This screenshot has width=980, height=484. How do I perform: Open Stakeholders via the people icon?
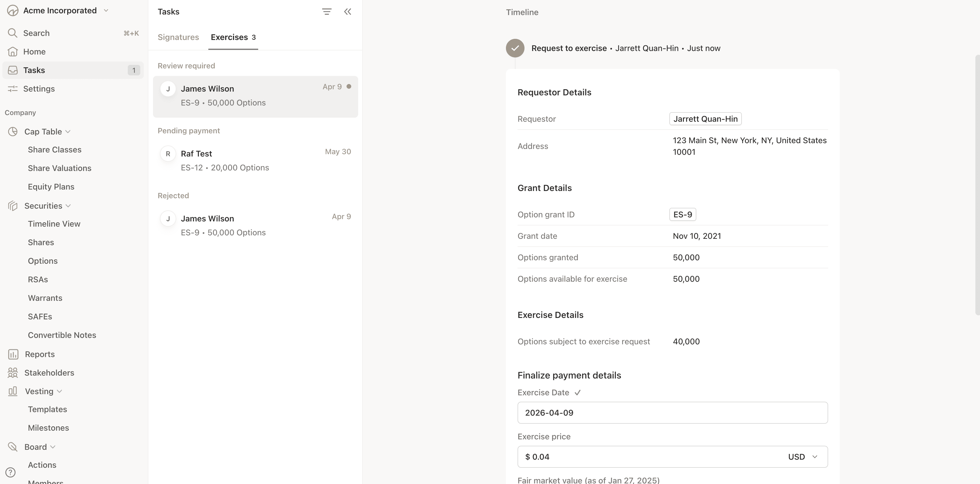click(12, 373)
